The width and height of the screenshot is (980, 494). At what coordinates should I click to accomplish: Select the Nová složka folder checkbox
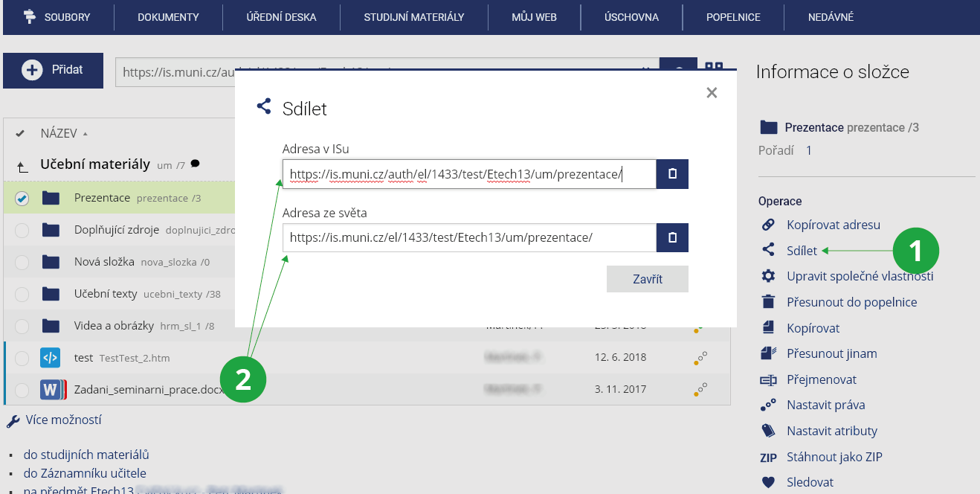click(22, 262)
